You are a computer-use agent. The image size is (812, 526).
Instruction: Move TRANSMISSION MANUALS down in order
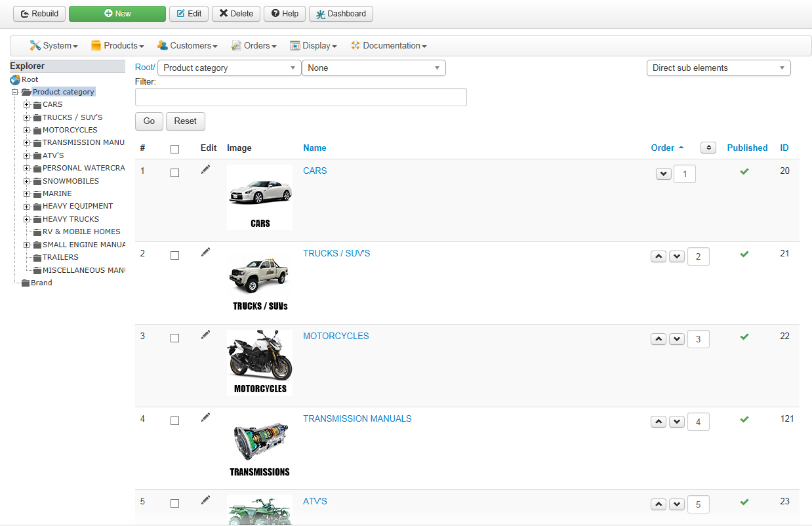(x=677, y=422)
